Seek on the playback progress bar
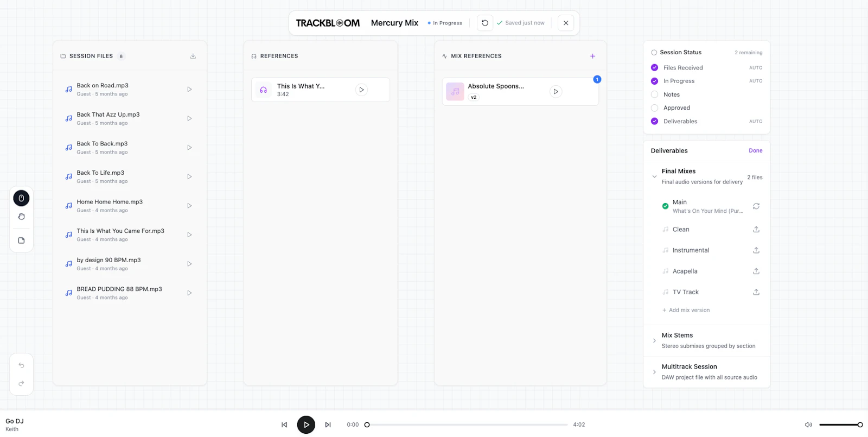The width and height of the screenshot is (868, 437). (467, 425)
